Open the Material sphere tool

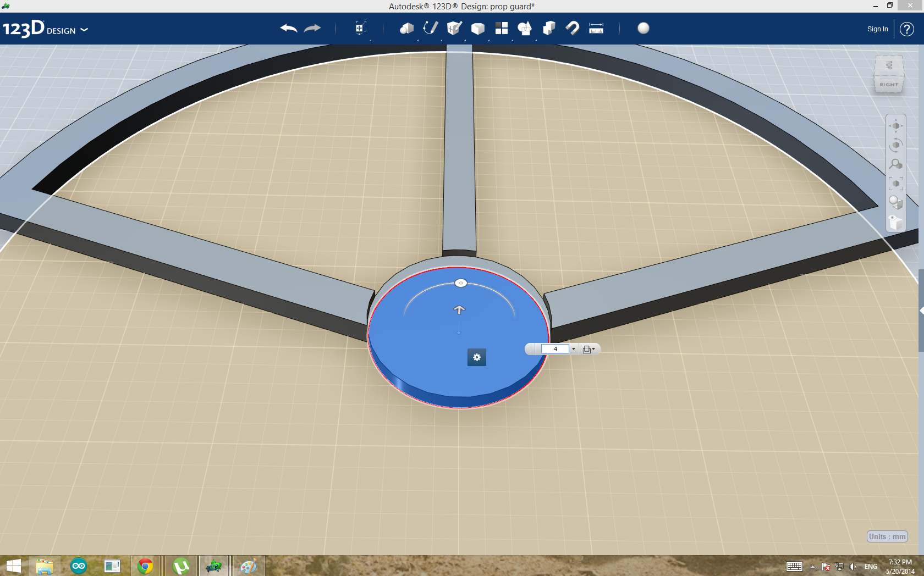coord(643,28)
